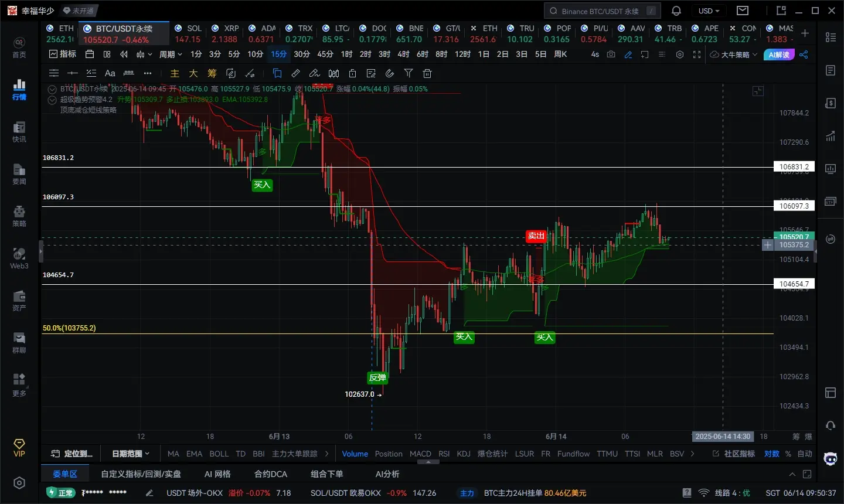Screen dimensions: 844x504
Task: Click the chart settings hexagon icon
Action: pyautogui.click(x=680, y=55)
